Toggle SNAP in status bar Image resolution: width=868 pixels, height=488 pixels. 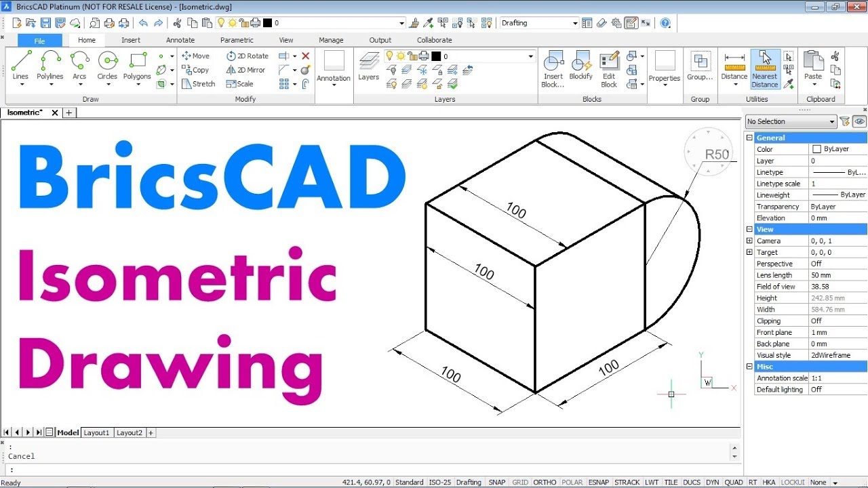pos(497,483)
